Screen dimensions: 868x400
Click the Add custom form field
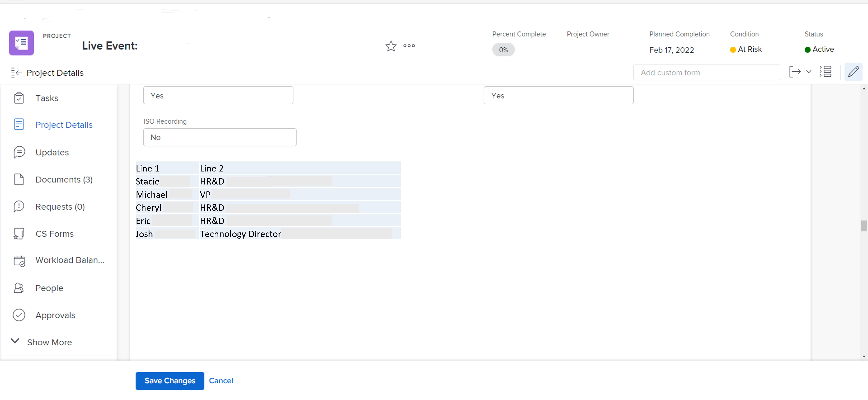706,72
